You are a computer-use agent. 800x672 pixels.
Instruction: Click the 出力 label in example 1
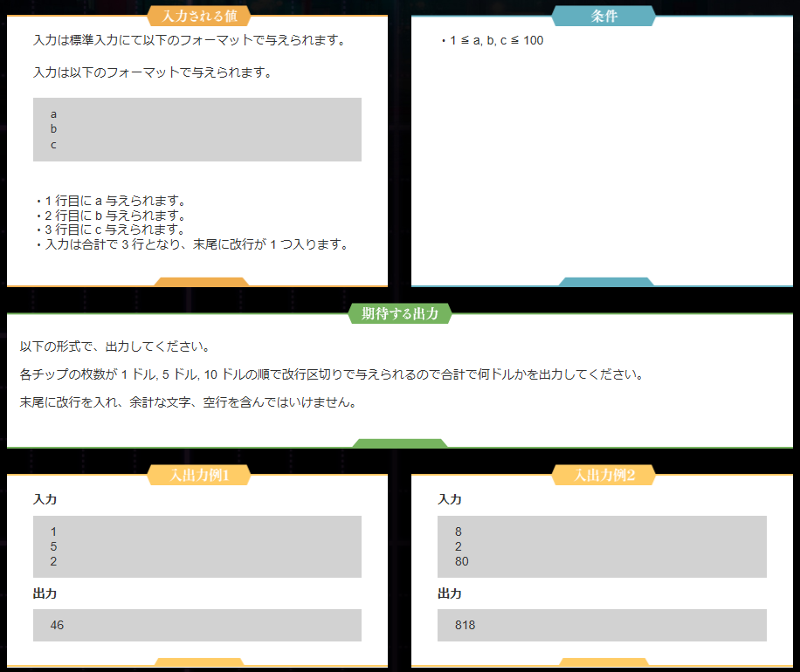coord(45,593)
